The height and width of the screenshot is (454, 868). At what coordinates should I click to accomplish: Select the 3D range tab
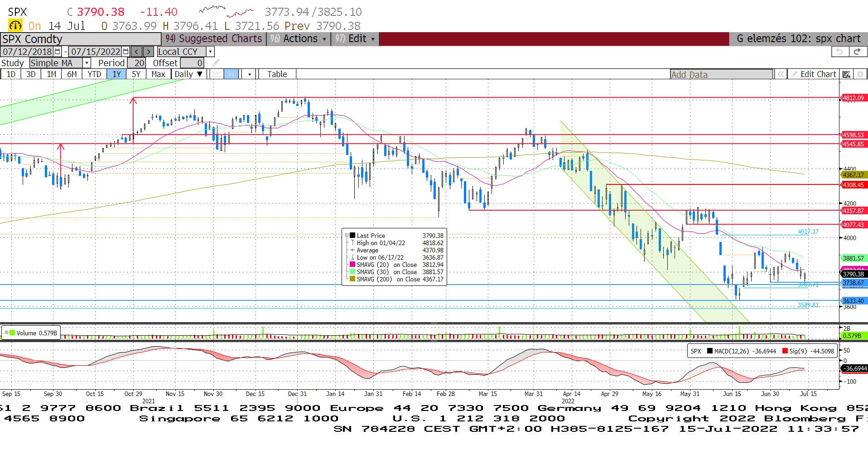[x=31, y=74]
